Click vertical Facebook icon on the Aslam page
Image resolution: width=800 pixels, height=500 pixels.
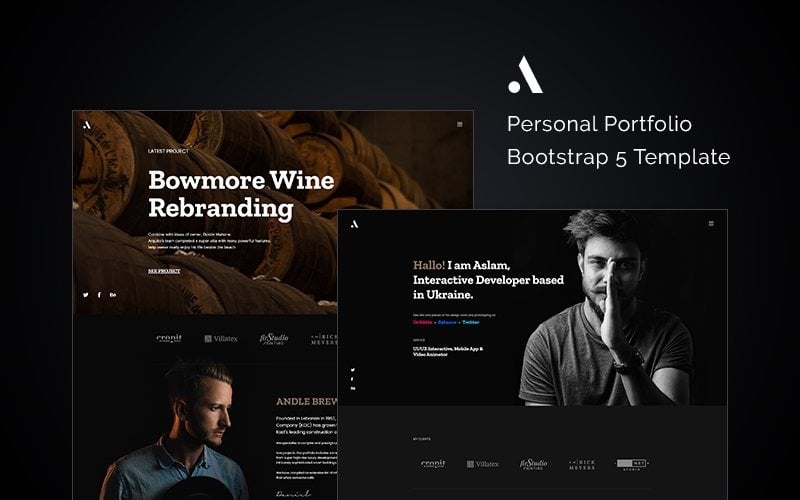[353, 379]
